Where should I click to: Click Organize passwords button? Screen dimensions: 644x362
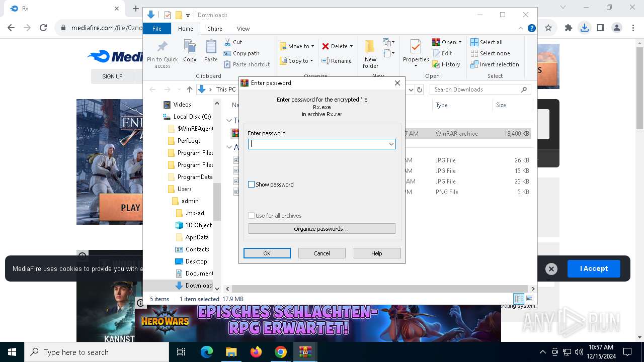[x=321, y=229]
